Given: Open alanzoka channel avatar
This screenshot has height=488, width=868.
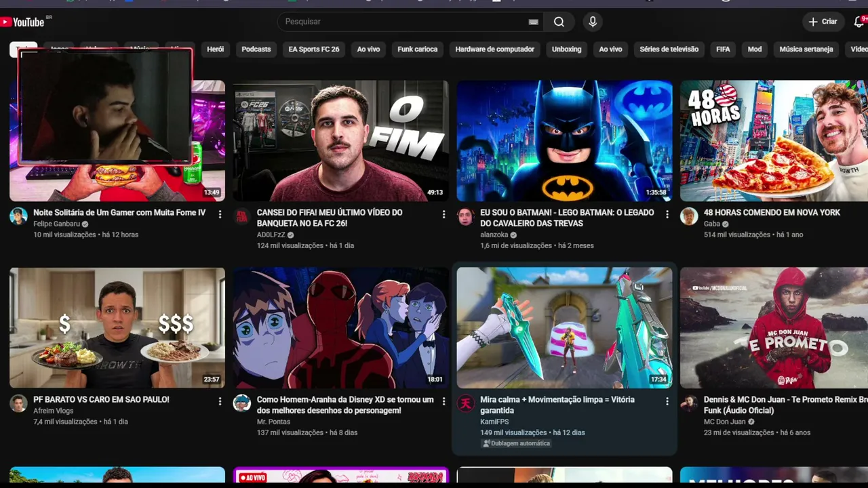Looking at the screenshot, I should (x=465, y=216).
